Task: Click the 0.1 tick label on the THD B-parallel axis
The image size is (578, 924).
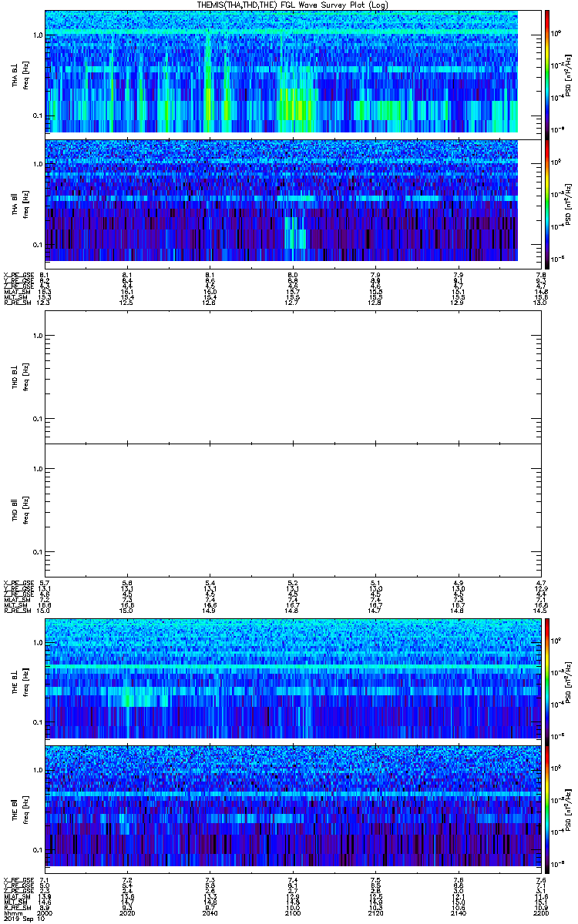Action: coord(37,553)
